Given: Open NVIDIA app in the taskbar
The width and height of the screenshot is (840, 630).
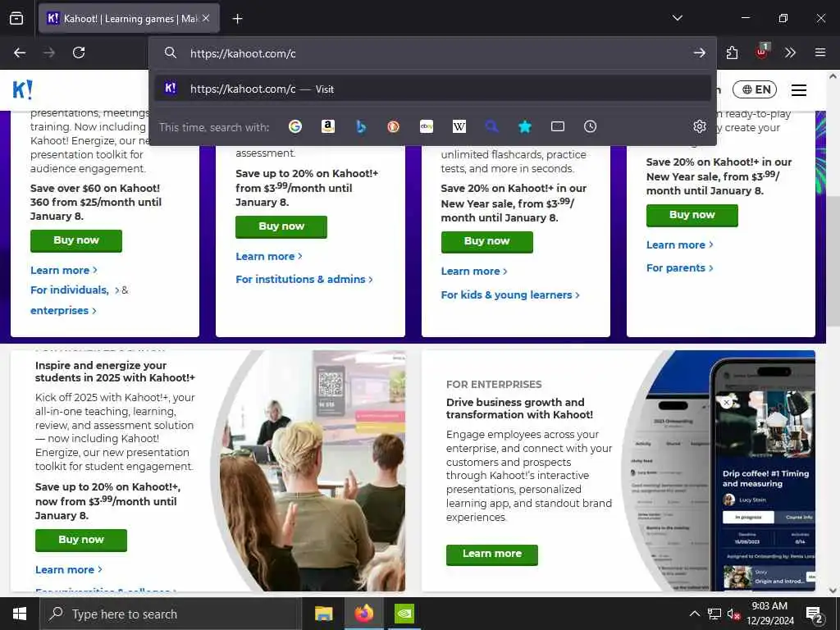Looking at the screenshot, I should pyautogui.click(x=404, y=614).
